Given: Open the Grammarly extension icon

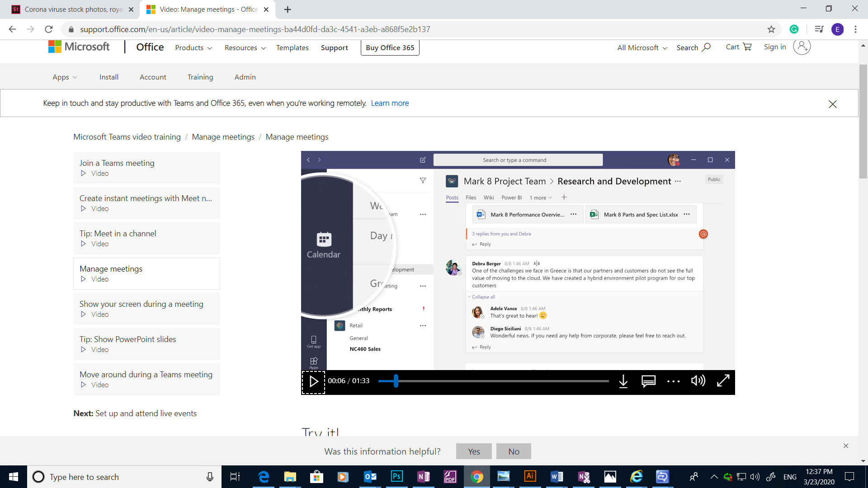Looking at the screenshot, I should (x=794, y=29).
